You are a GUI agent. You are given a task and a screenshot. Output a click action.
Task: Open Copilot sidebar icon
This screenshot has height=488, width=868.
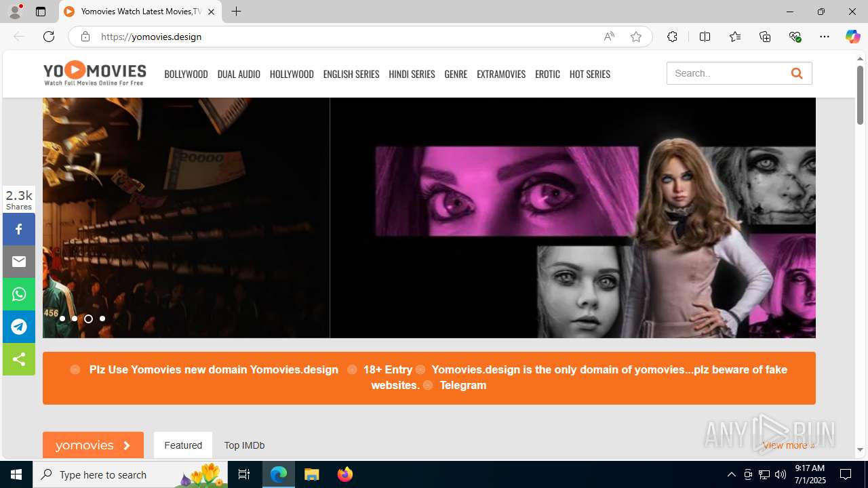tap(853, 37)
